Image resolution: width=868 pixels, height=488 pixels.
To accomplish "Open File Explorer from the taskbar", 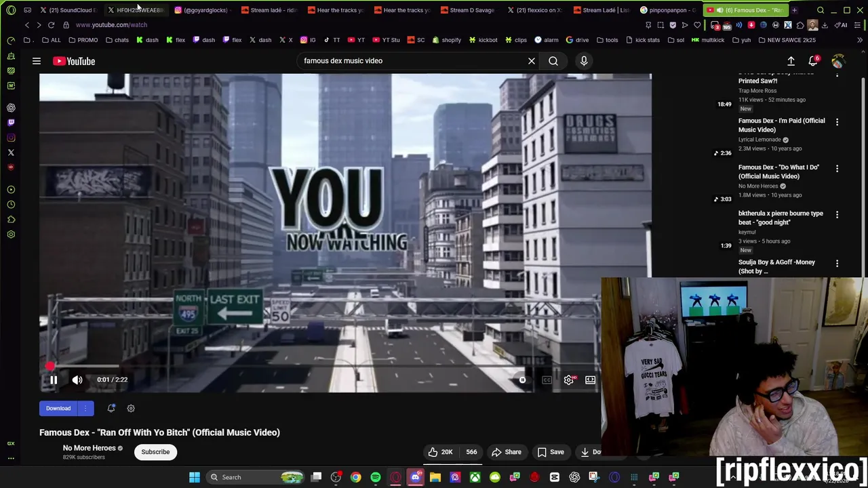I will tap(435, 477).
